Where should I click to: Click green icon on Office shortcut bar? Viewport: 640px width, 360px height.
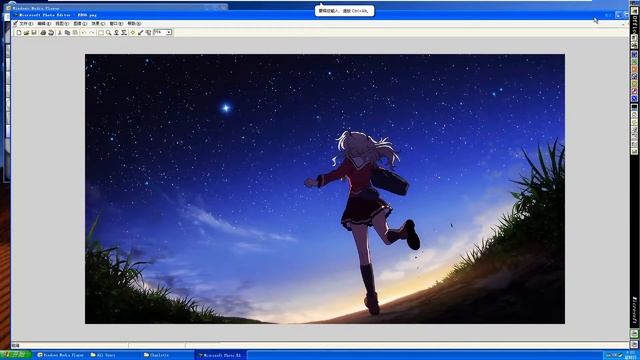tap(634, 62)
